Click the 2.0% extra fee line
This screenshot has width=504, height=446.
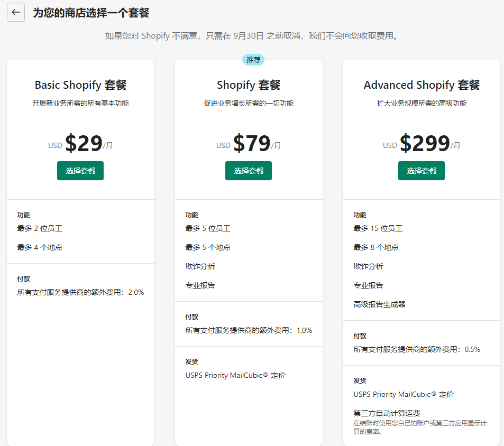click(80, 292)
